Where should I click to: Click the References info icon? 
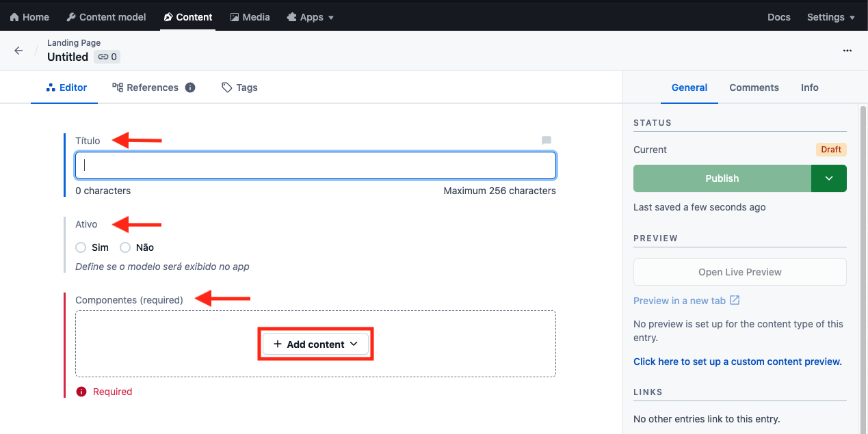(190, 87)
